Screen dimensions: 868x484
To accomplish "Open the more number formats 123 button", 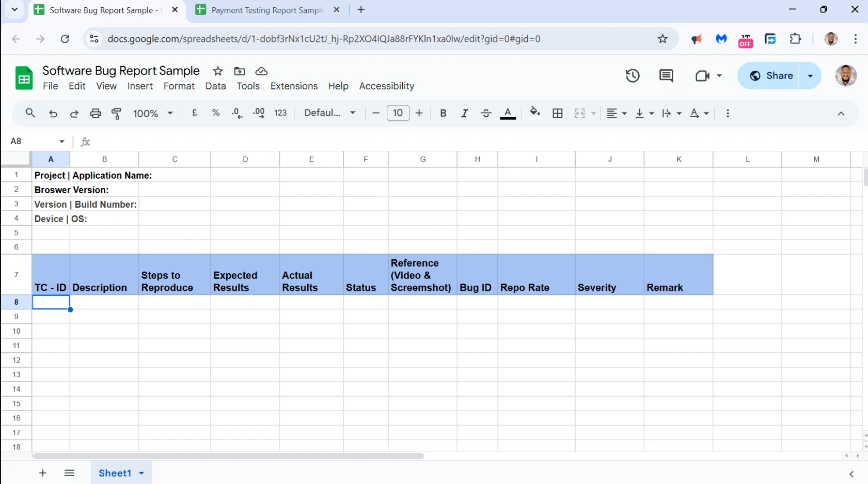I will (x=280, y=113).
